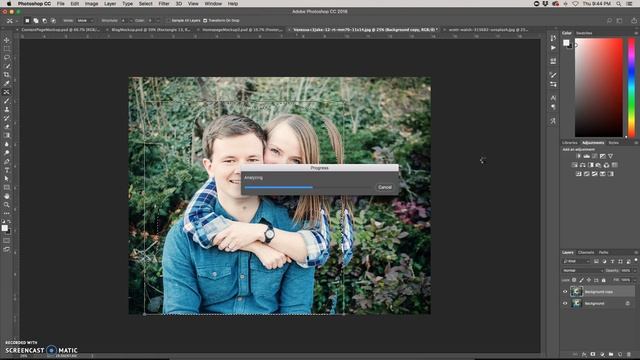Image resolution: width=640 pixels, height=360 pixels.
Task: Enable Sample All Layers checkbox
Action: 169,20
